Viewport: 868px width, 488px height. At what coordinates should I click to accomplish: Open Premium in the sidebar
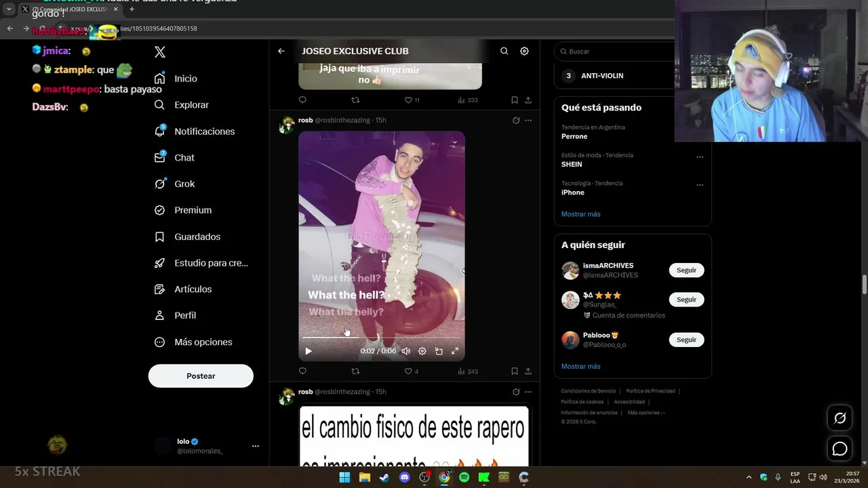(x=183, y=210)
